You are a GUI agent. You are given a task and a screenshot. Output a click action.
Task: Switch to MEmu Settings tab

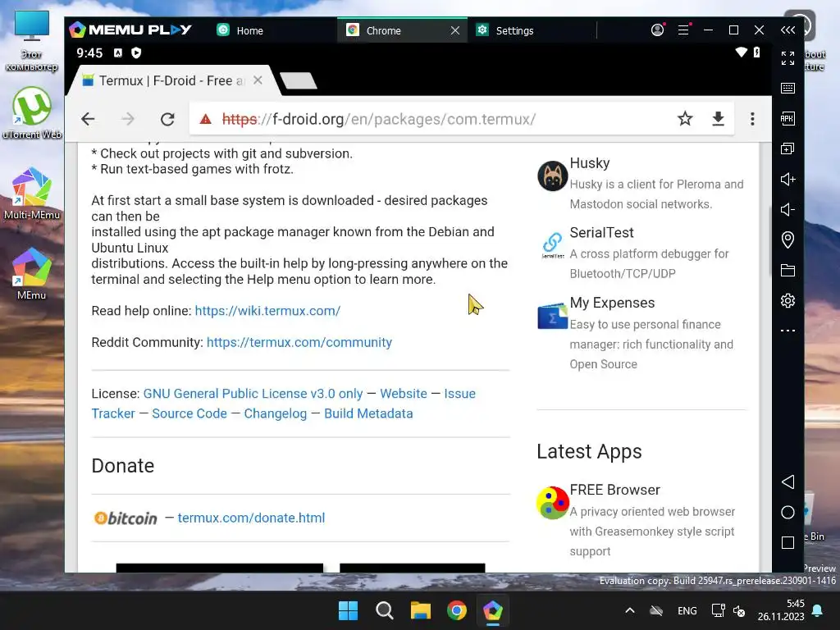[x=506, y=30]
